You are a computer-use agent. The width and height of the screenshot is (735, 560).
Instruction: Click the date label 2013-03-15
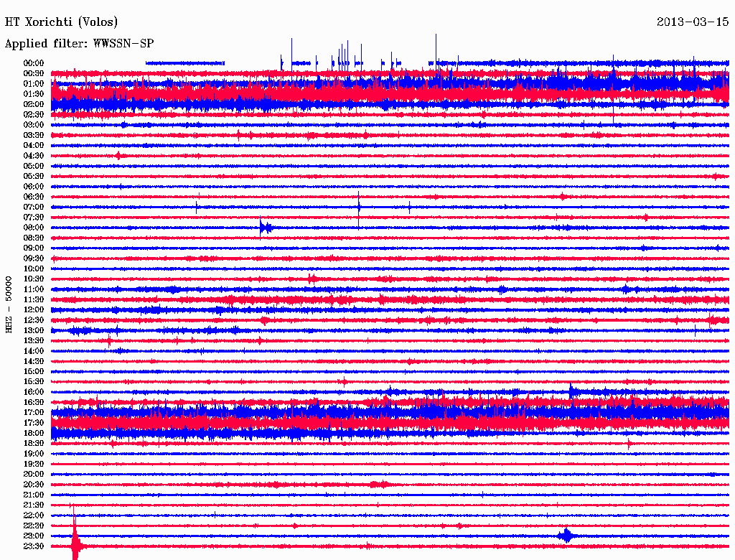click(x=693, y=22)
